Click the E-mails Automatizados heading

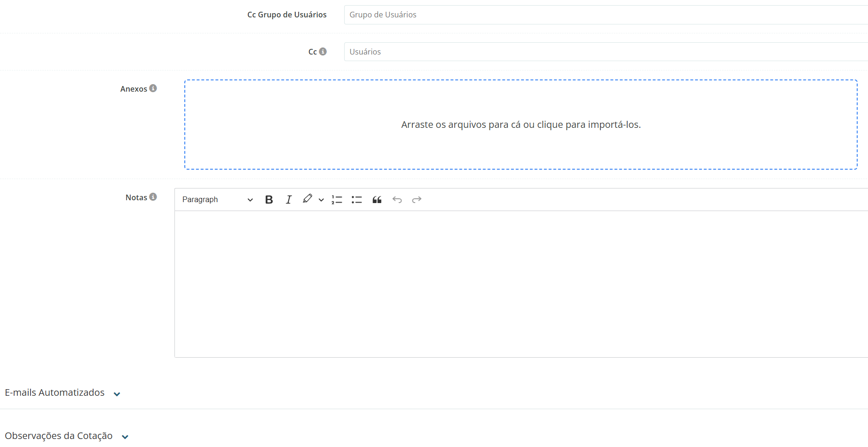point(55,392)
